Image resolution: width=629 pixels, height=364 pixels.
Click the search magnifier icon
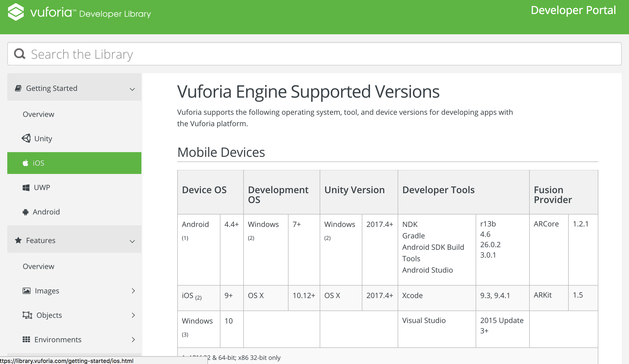coord(19,54)
